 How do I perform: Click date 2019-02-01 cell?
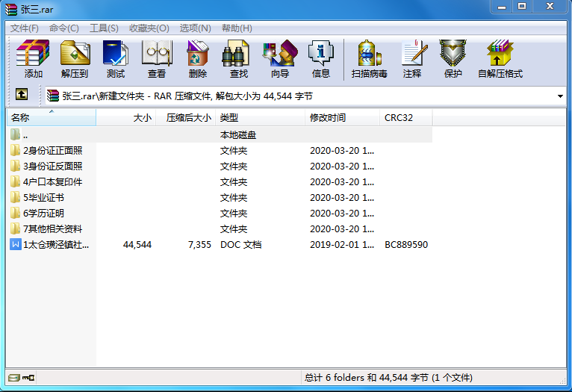coord(342,244)
